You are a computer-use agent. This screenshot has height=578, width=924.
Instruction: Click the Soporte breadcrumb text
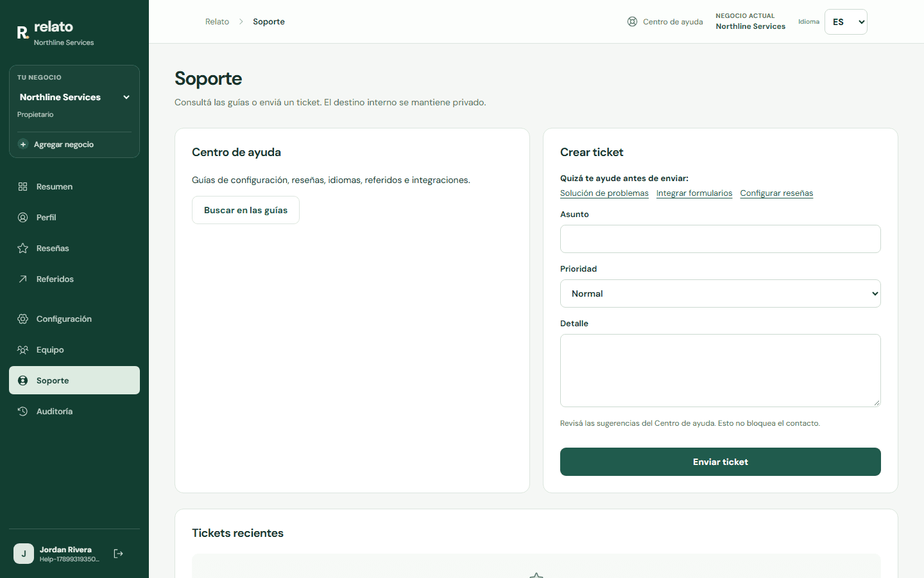(x=269, y=22)
